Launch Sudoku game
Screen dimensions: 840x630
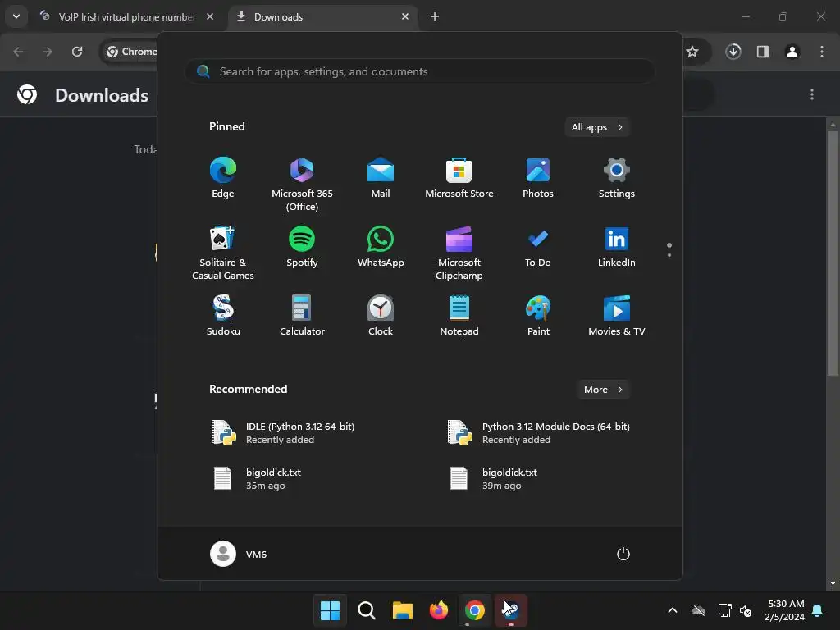click(223, 316)
